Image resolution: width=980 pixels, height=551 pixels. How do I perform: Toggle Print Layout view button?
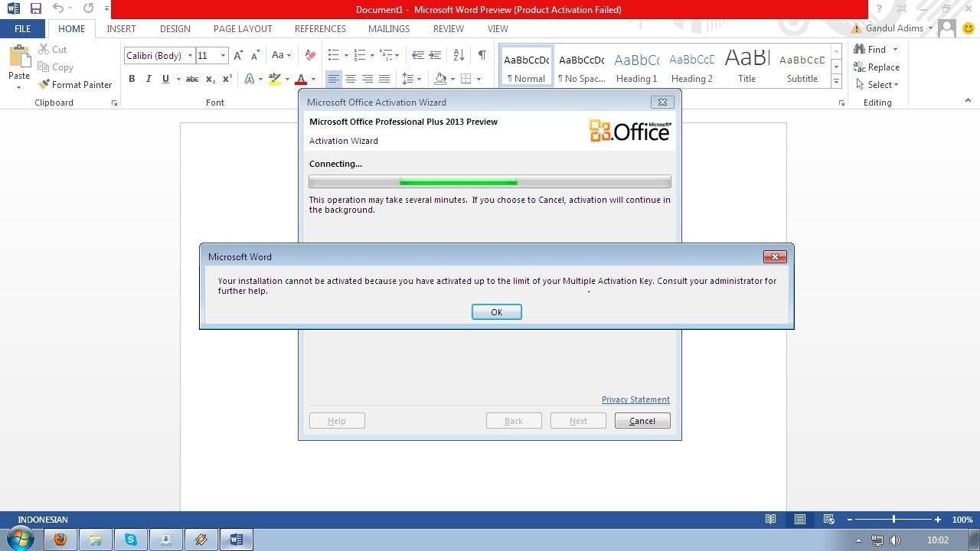tap(800, 520)
